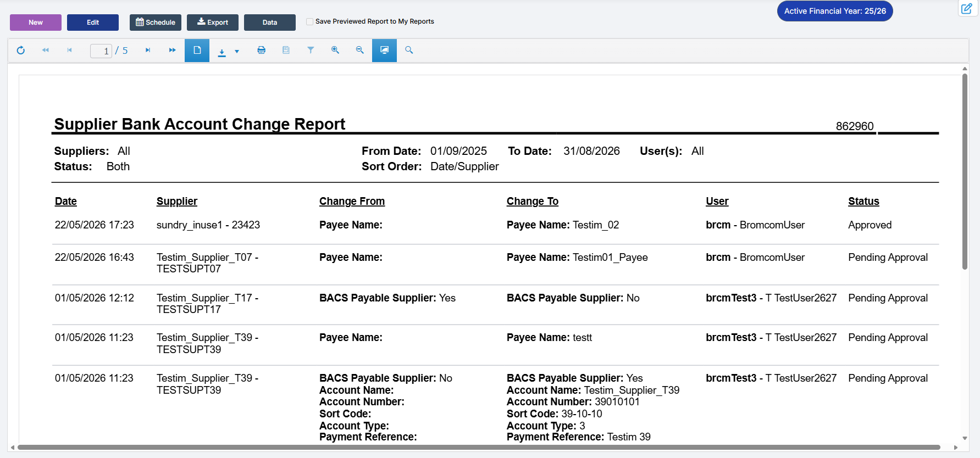980x458 pixels.
Task: Go to the first page of the report
Action: [46, 51]
